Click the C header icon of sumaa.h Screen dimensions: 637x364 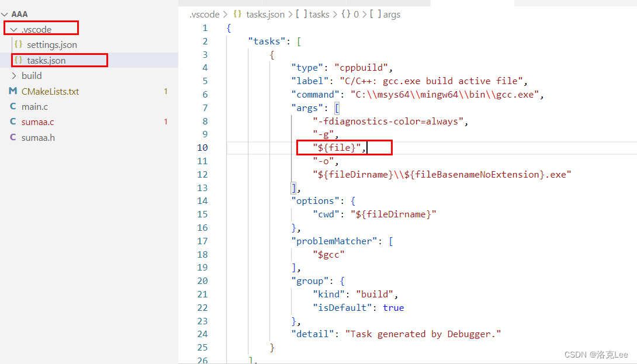13,137
